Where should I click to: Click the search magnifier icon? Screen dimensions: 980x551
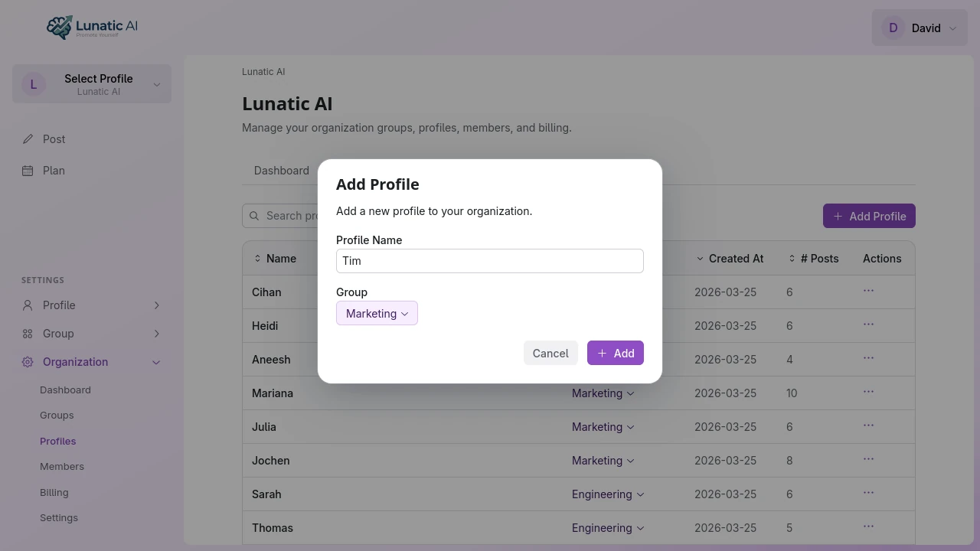point(254,216)
